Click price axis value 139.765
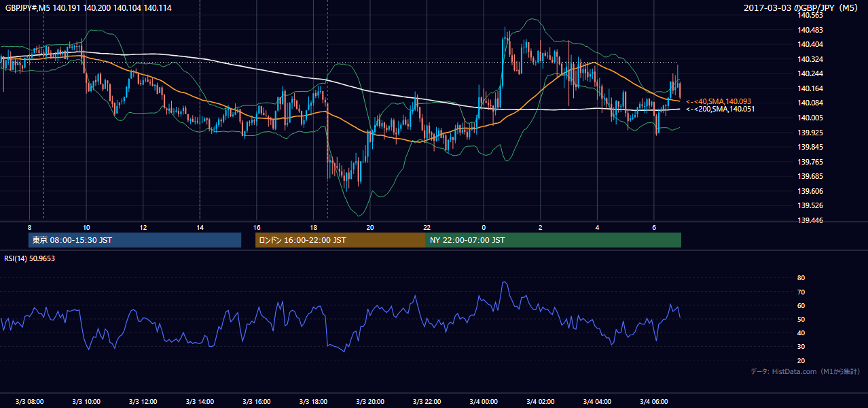The height and width of the screenshot is (408, 868). (x=810, y=162)
